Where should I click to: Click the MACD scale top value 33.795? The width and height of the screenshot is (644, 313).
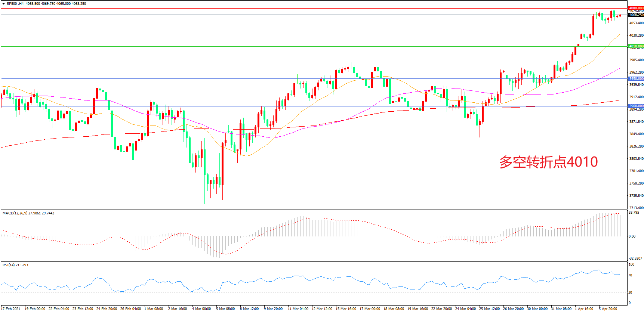pyautogui.click(x=634, y=213)
